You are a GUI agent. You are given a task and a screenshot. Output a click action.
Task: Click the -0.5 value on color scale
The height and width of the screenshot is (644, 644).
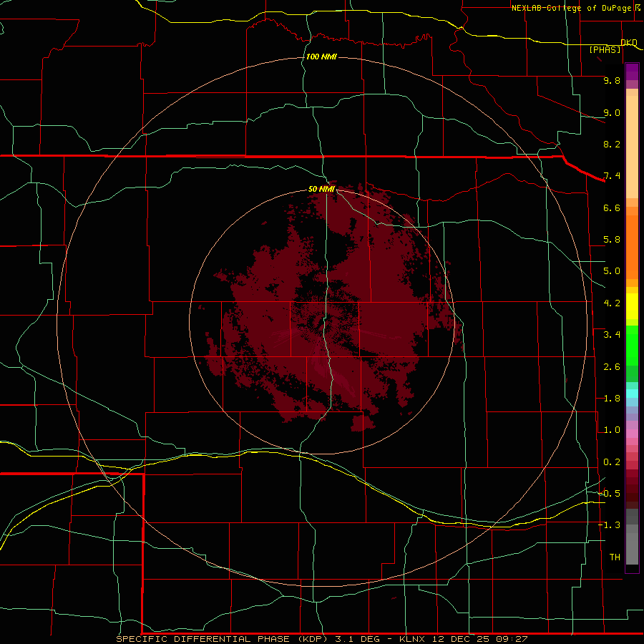pyautogui.click(x=609, y=494)
